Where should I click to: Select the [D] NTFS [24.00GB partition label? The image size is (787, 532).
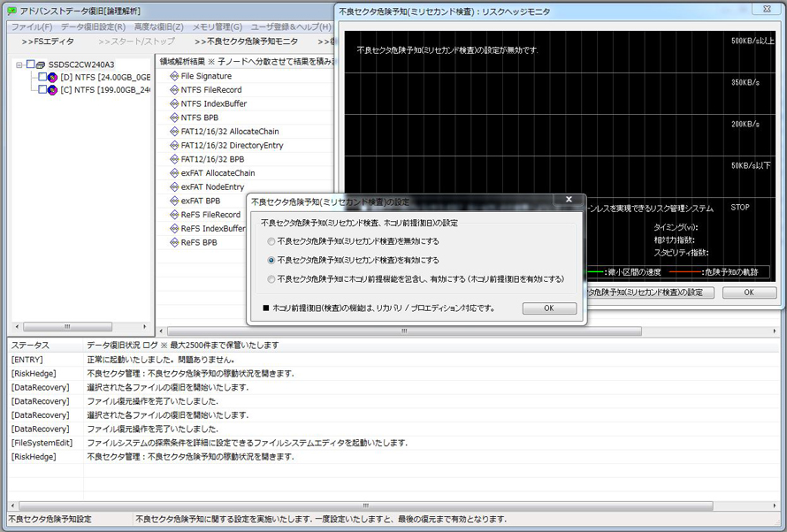coord(105,77)
